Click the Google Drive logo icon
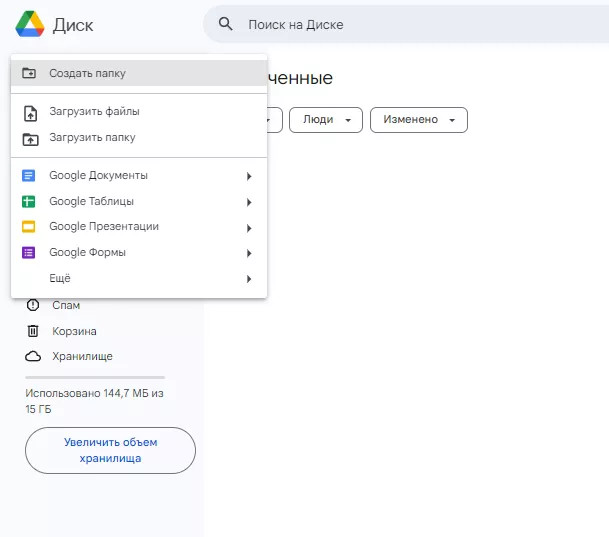Screen dimensions: 609x537 point(29,24)
